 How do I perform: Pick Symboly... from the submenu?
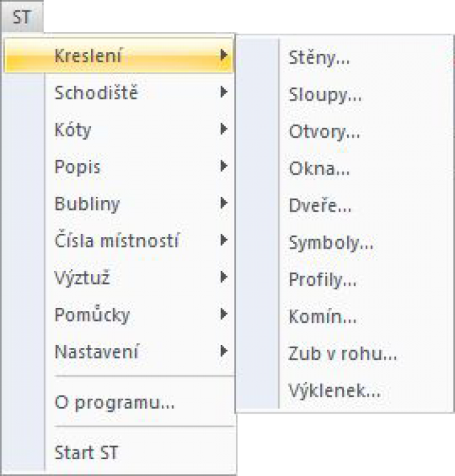(x=331, y=244)
